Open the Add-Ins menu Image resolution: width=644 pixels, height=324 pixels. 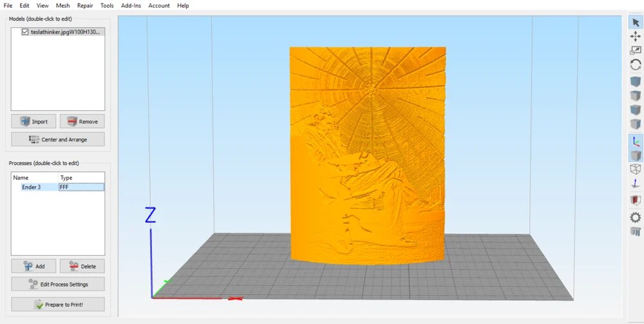[131, 6]
